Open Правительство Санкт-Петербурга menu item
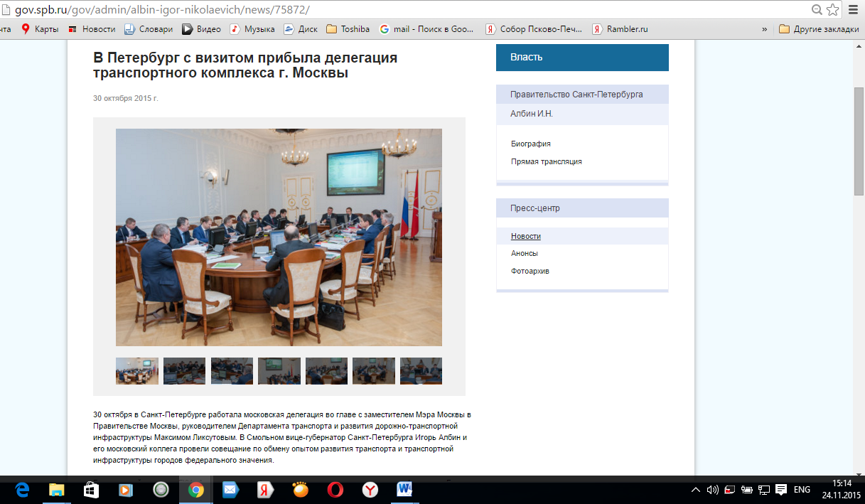 [582, 95]
